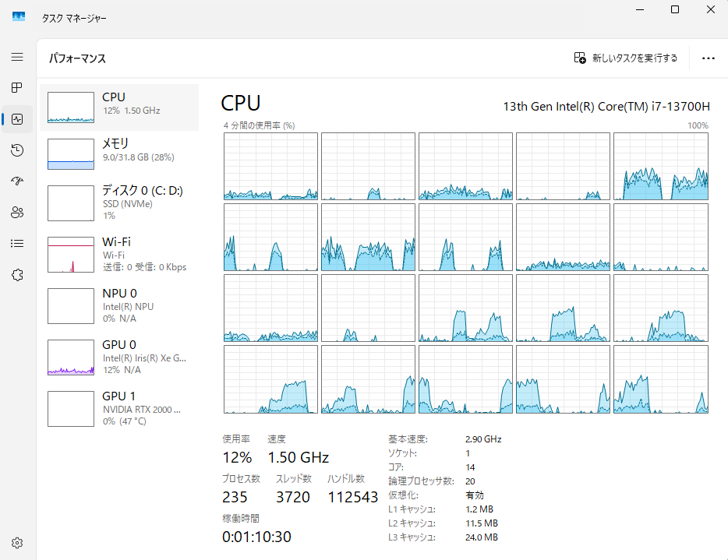Click the CPU mini graph thumbnail
The width and height of the screenshot is (728, 560).
71,107
